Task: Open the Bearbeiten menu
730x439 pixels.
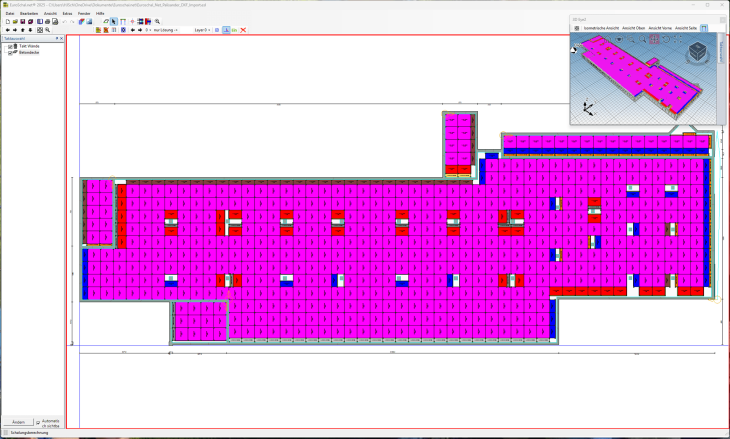Action: tap(29, 13)
